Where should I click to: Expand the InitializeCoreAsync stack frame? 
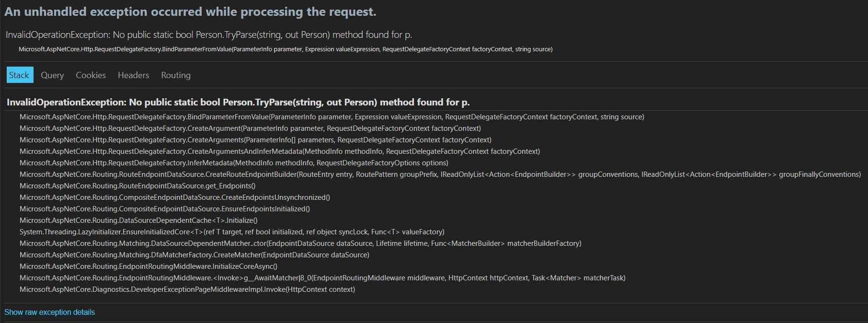click(148, 266)
